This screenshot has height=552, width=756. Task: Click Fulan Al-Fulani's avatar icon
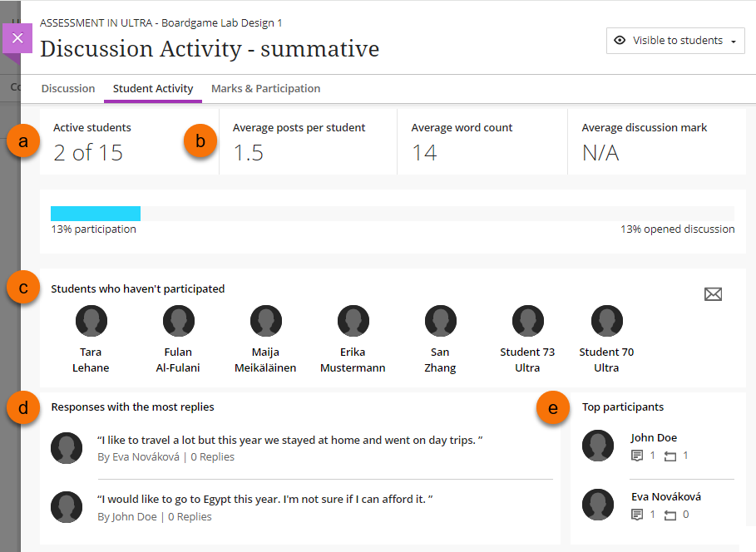178,321
